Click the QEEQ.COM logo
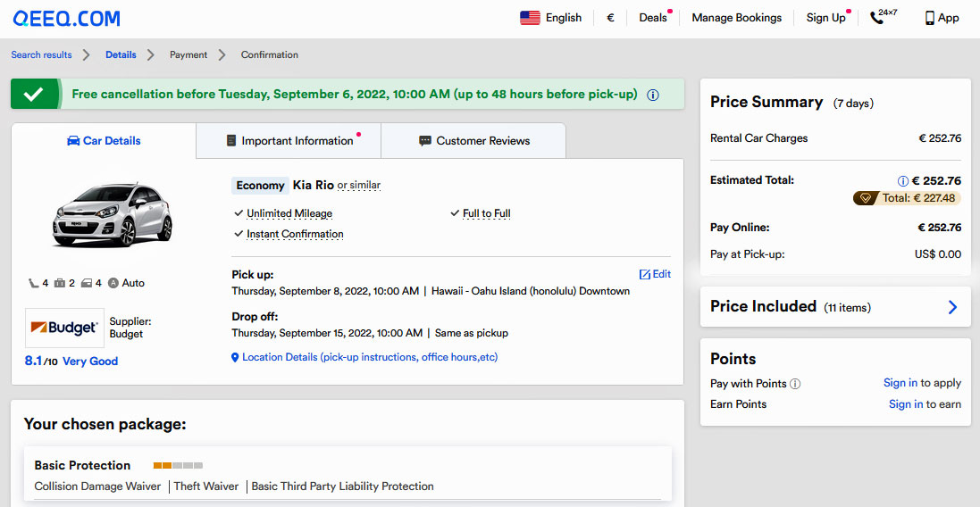Image resolution: width=980 pixels, height=507 pixels. tap(66, 19)
